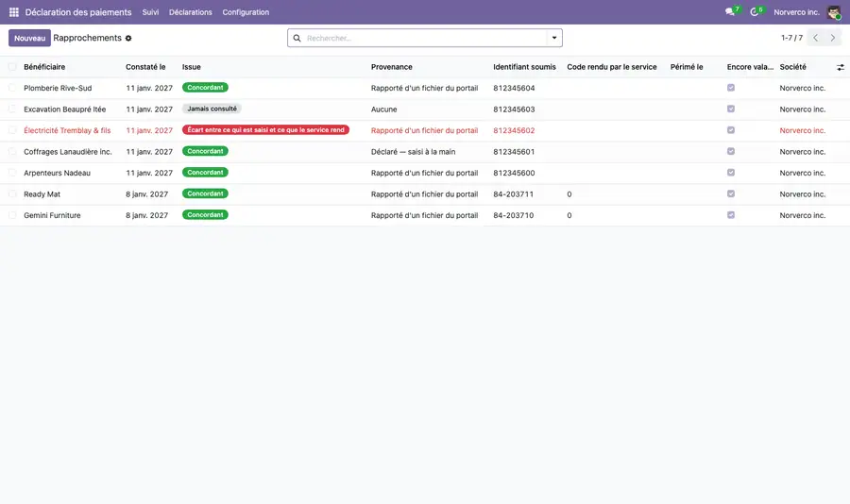
Task: Go to next page arrow
Action: tap(833, 38)
